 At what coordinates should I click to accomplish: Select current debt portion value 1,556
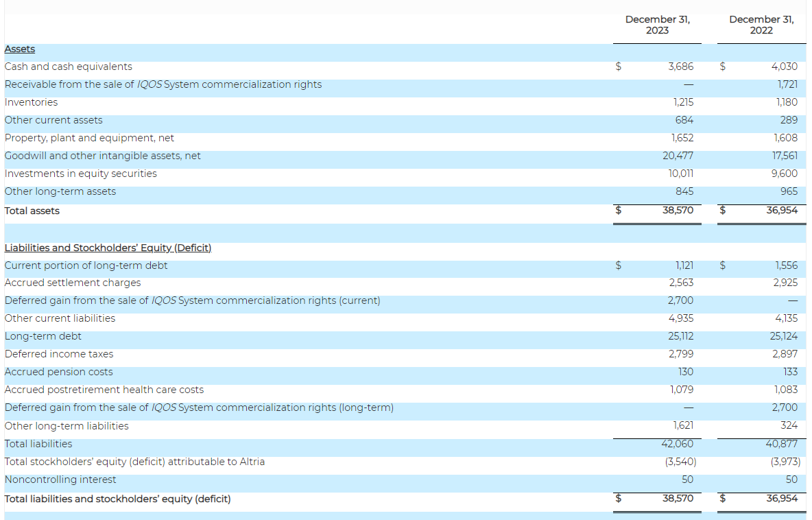[x=787, y=265]
